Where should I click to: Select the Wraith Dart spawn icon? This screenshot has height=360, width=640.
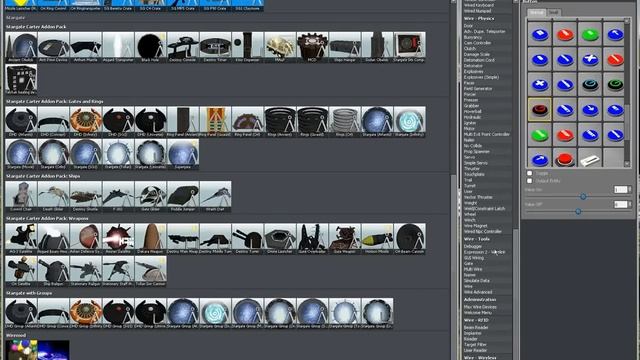216,196
